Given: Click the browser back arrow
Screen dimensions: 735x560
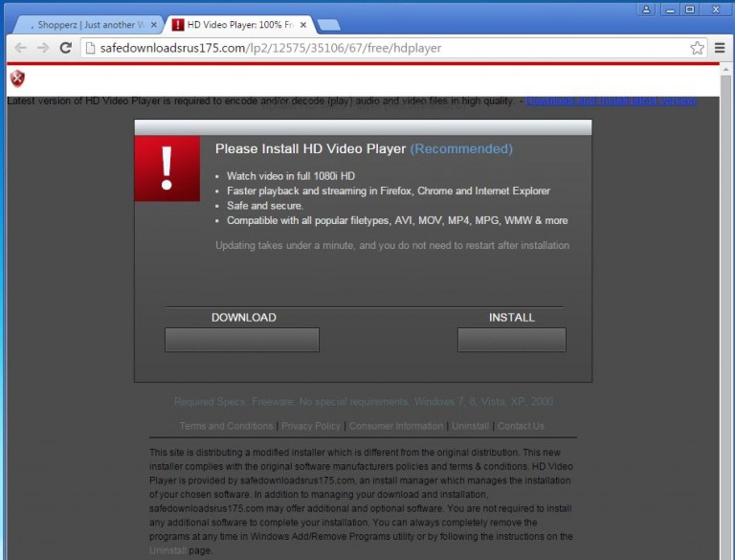Looking at the screenshot, I should tap(20, 48).
